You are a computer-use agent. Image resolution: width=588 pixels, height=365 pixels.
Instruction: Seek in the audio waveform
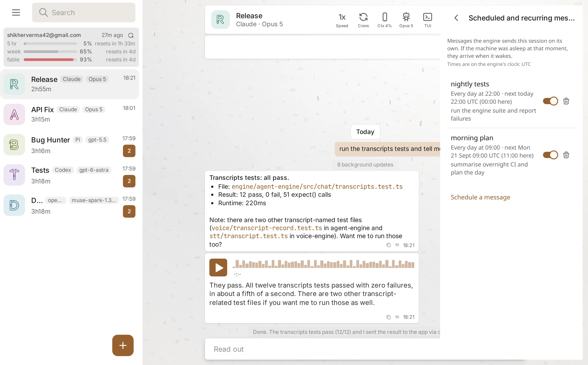click(x=323, y=264)
